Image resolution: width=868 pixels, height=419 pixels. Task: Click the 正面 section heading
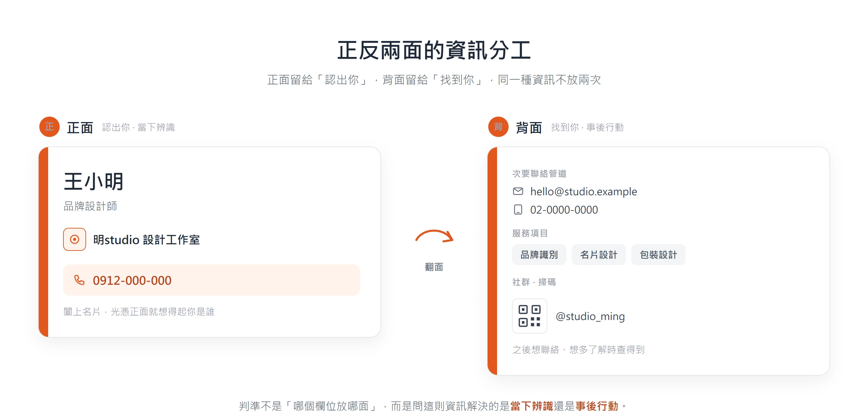click(x=80, y=127)
